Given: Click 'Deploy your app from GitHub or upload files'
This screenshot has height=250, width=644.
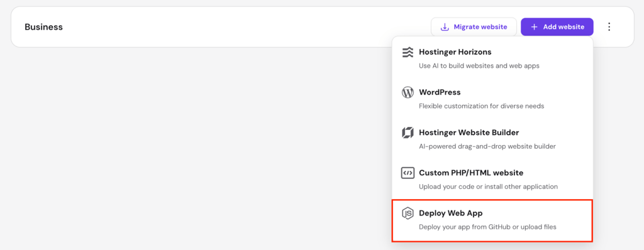Looking at the screenshot, I should coord(487,227).
